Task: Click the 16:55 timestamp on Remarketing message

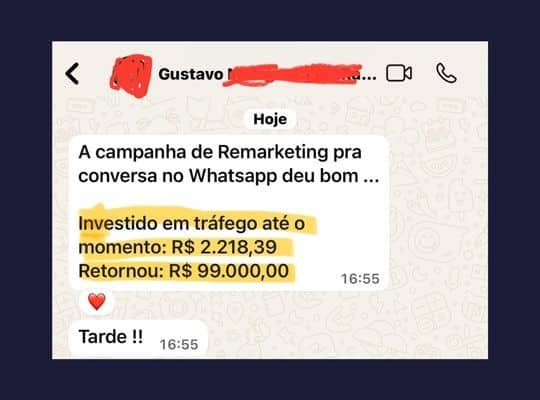Action: click(x=360, y=279)
